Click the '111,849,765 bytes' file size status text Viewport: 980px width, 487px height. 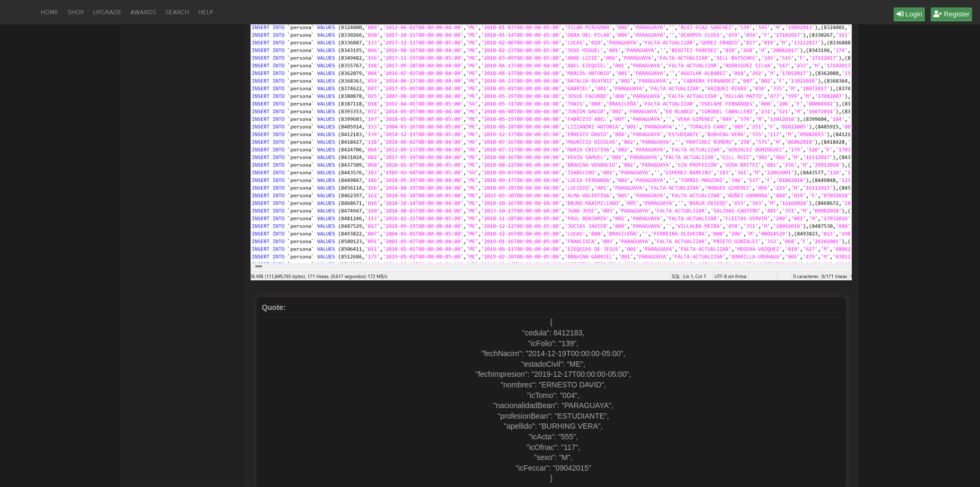[284, 277]
